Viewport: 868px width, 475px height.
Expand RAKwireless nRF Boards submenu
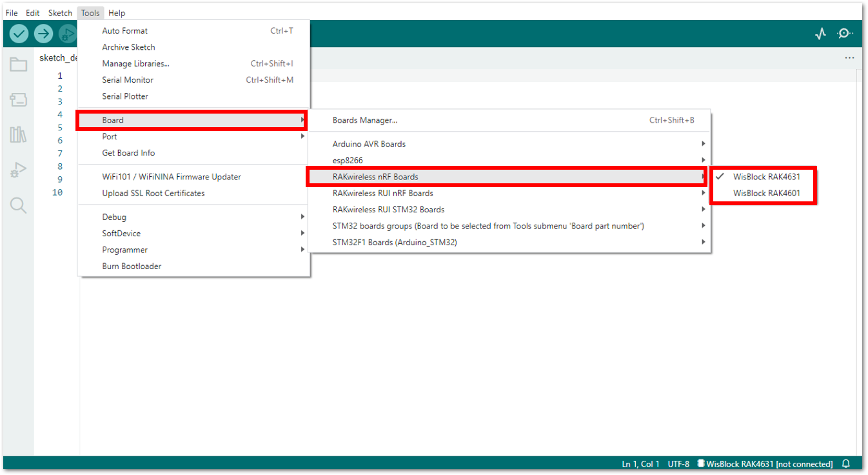point(509,177)
